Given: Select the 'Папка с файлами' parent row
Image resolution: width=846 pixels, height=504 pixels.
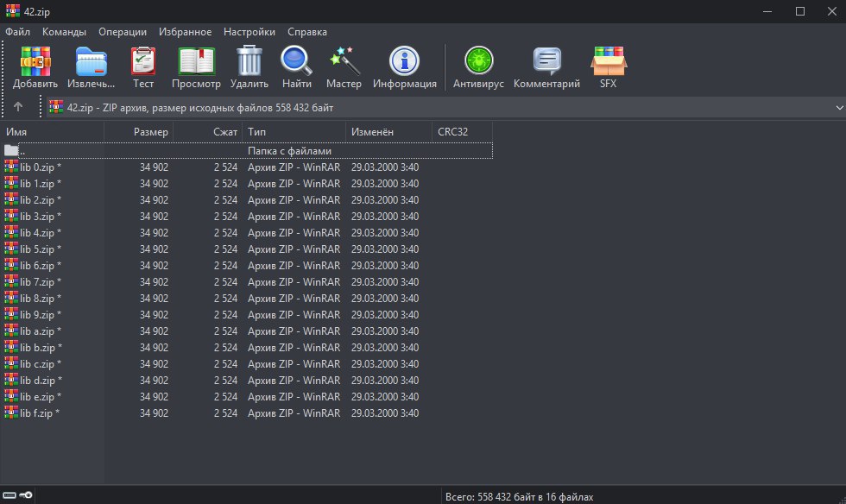Looking at the screenshot, I should (256, 150).
